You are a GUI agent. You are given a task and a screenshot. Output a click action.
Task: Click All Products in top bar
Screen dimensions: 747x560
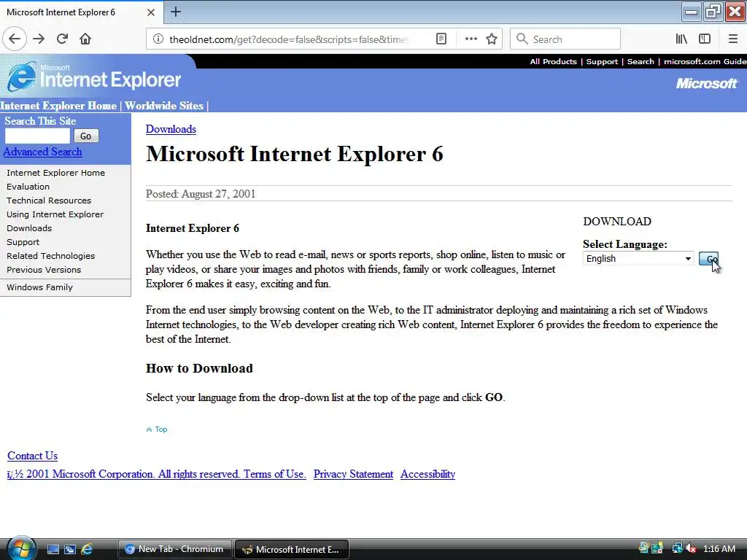click(x=553, y=61)
